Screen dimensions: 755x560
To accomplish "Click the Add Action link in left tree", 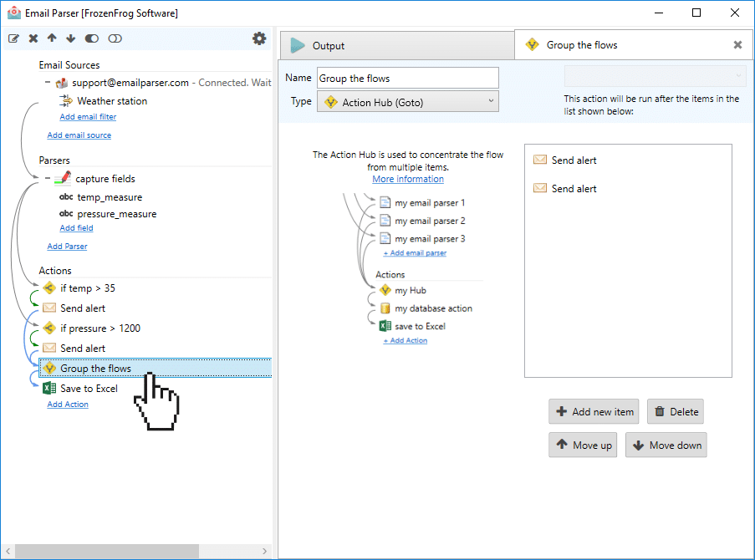I will (x=68, y=405).
